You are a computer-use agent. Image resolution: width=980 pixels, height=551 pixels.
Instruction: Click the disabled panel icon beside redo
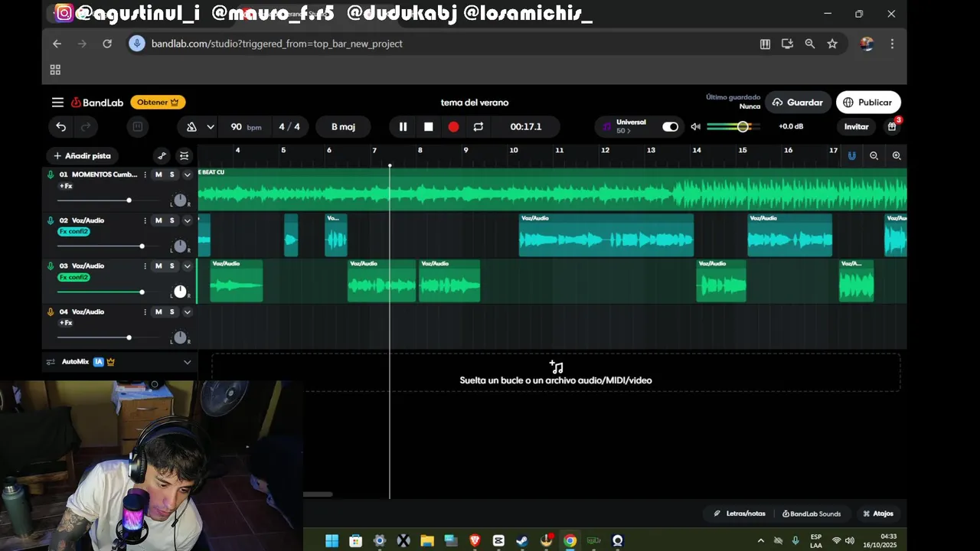(138, 127)
